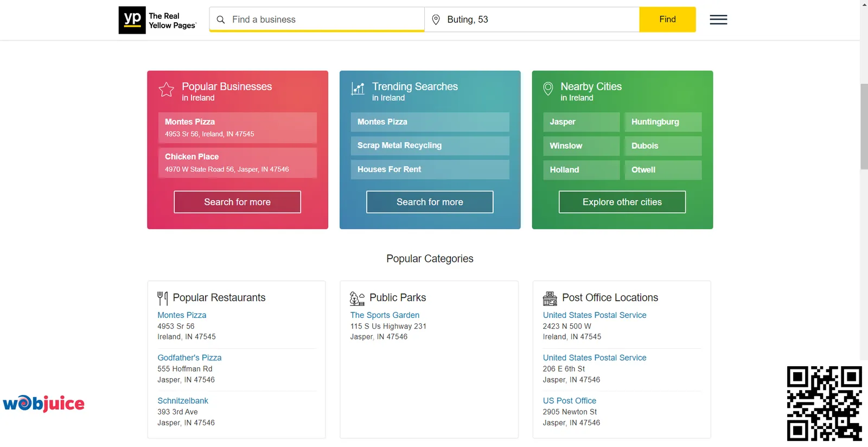
Task: Click address text 555 Hoffman Rd
Action: (x=185, y=369)
